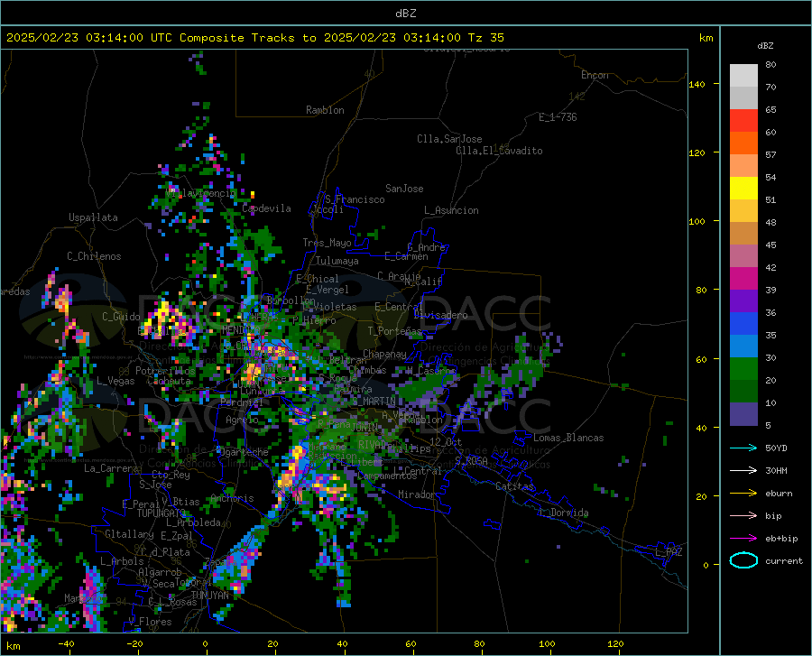The image size is (812, 656).
Task: Click the cyan 'current' ellipse legend icon
Action: (743, 560)
